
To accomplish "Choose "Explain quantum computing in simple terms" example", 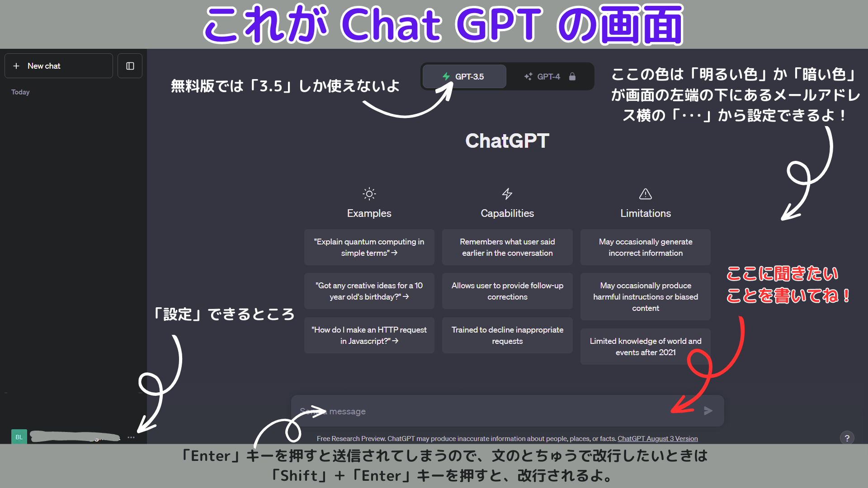I will (369, 247).
